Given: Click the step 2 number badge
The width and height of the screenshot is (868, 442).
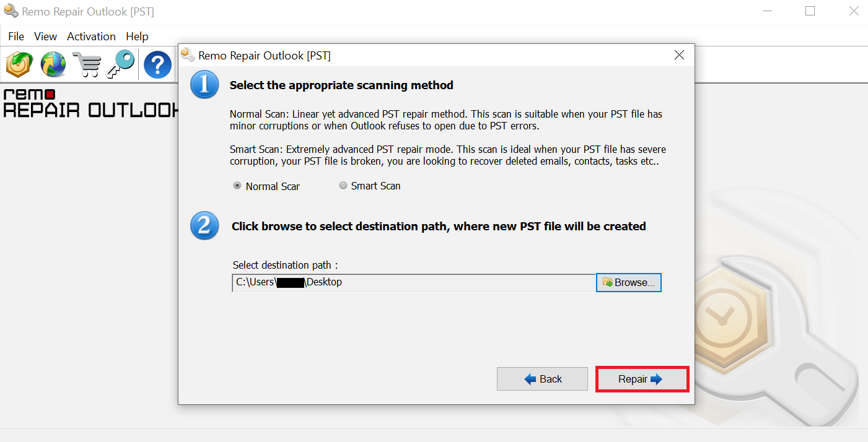Looking at the screenshot, I should [204, 226].
